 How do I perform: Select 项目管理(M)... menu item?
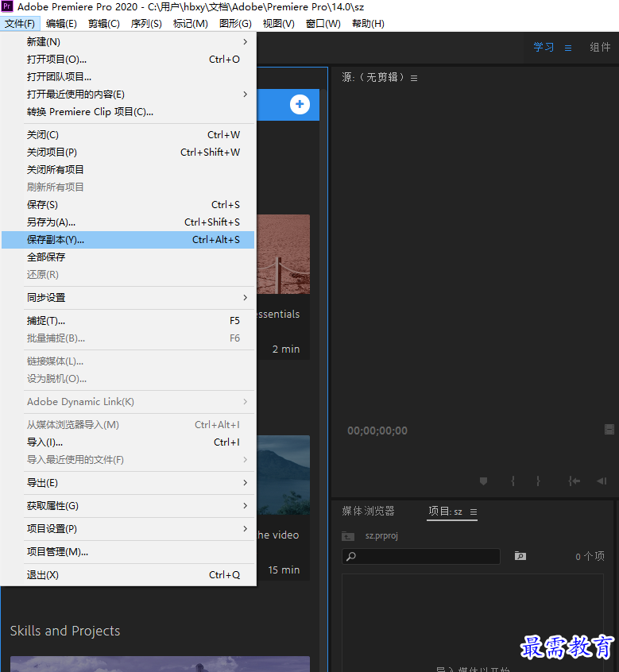tap(128, 552)
